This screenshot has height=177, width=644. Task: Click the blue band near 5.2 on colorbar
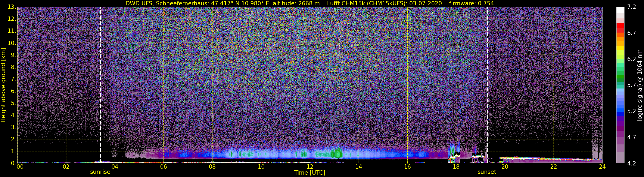click(x=620, y=110)
